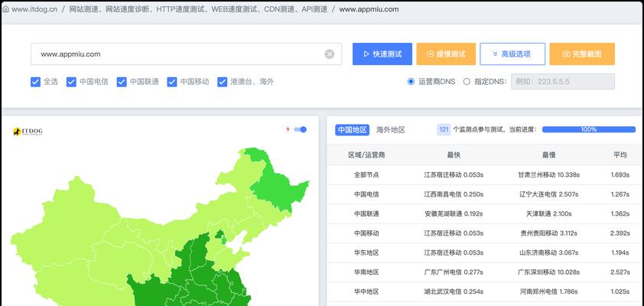Start 快速测试 quick test
The height and width of the screenshot is (306, 644).
382,54
